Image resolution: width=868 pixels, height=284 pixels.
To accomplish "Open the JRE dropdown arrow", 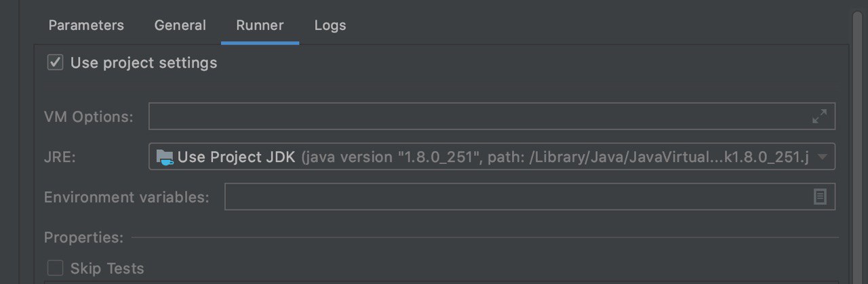I will [822, 157].
